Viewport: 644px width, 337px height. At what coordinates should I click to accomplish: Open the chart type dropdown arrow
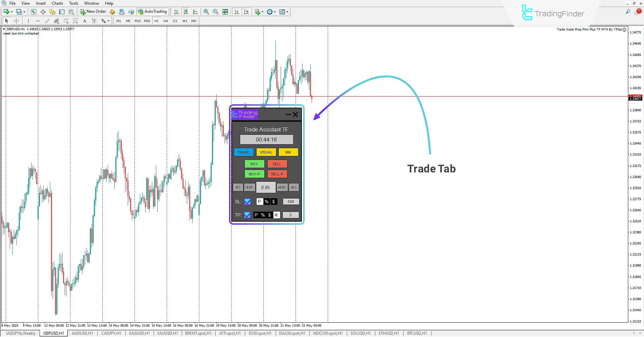point(287,12)
